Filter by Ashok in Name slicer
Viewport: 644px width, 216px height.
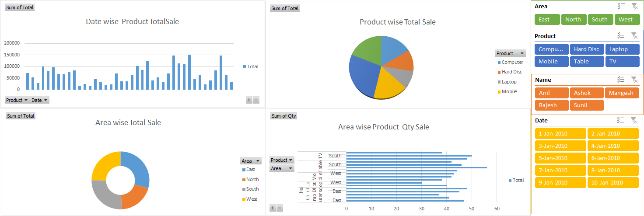(x=587, y=93)
